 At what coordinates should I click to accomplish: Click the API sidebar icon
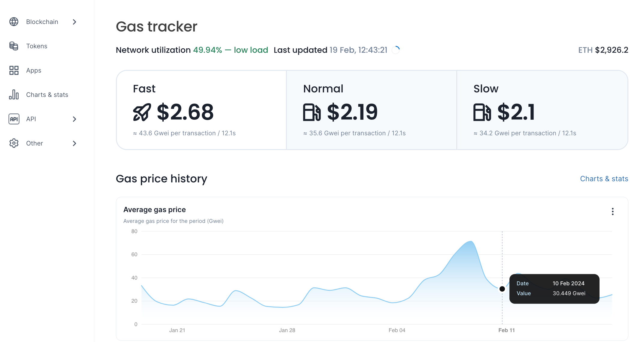(14, 119)
